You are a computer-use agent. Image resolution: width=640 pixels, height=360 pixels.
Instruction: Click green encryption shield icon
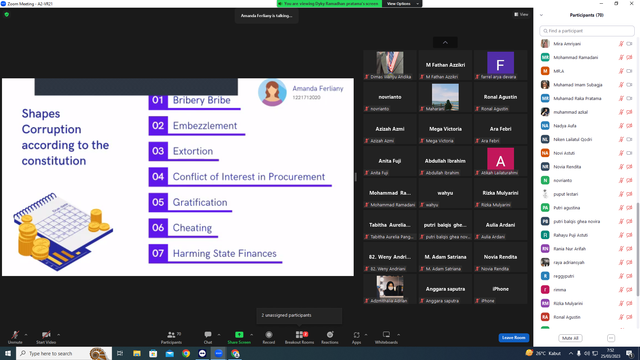click(x=7, y=14)
